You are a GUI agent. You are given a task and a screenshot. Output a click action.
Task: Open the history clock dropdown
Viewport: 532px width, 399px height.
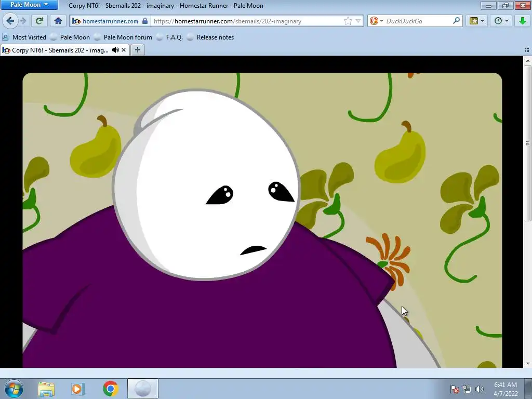[501, 21]
